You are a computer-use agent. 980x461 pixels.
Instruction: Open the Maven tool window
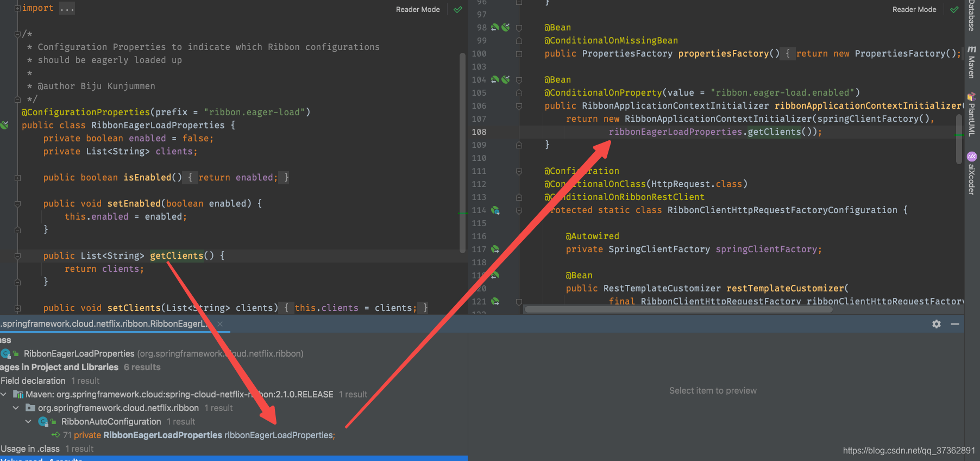pyautogui.click(x=972, y=62)
